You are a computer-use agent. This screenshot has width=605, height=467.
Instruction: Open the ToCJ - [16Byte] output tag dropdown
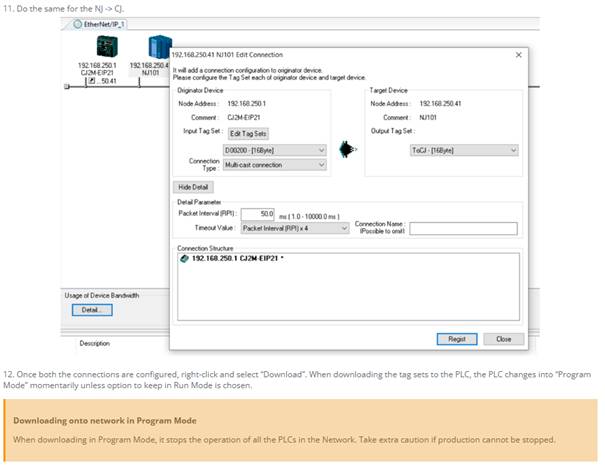(x=464, y=150)
